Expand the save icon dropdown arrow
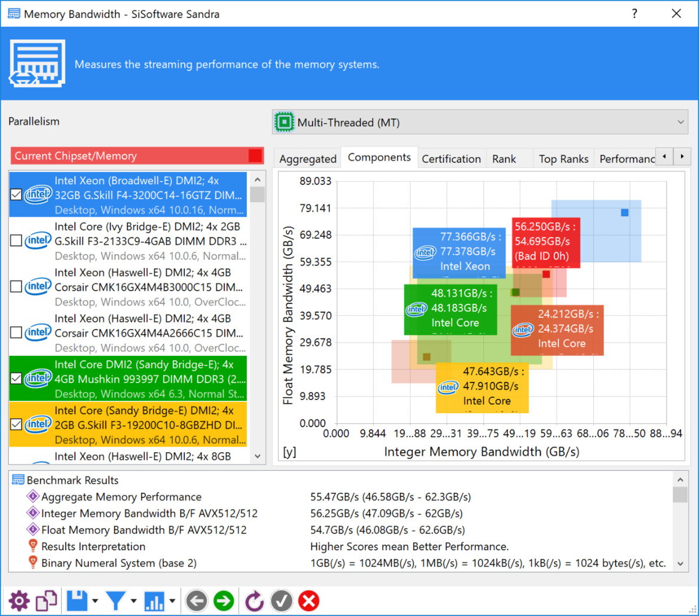This screenshot has height=616, width=699. 95,601
